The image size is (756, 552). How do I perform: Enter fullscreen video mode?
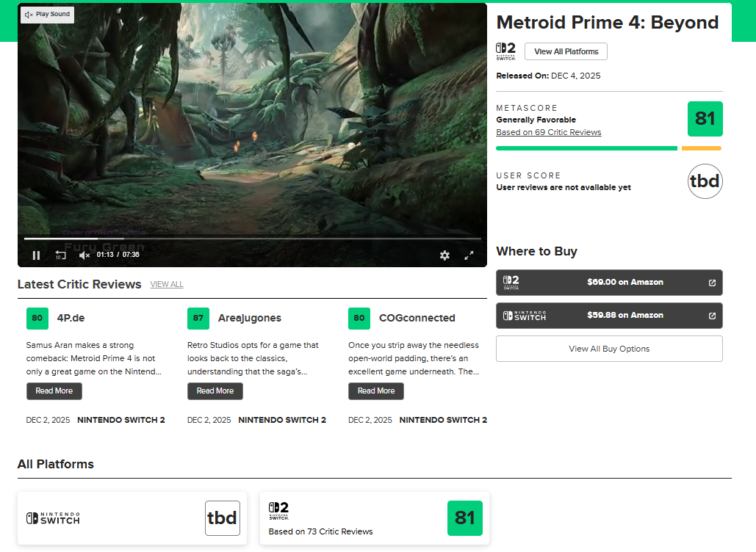coord(469,255)
